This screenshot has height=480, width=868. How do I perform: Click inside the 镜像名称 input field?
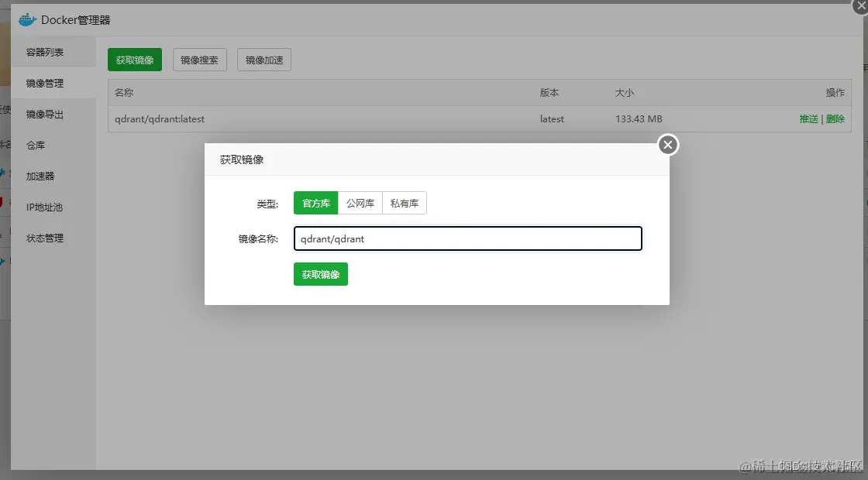click(467, 238)
